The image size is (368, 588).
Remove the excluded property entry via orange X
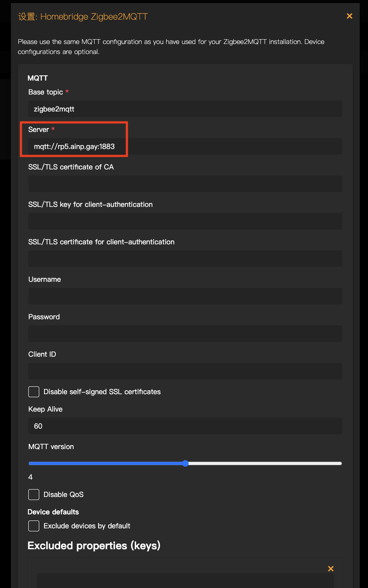331,569
